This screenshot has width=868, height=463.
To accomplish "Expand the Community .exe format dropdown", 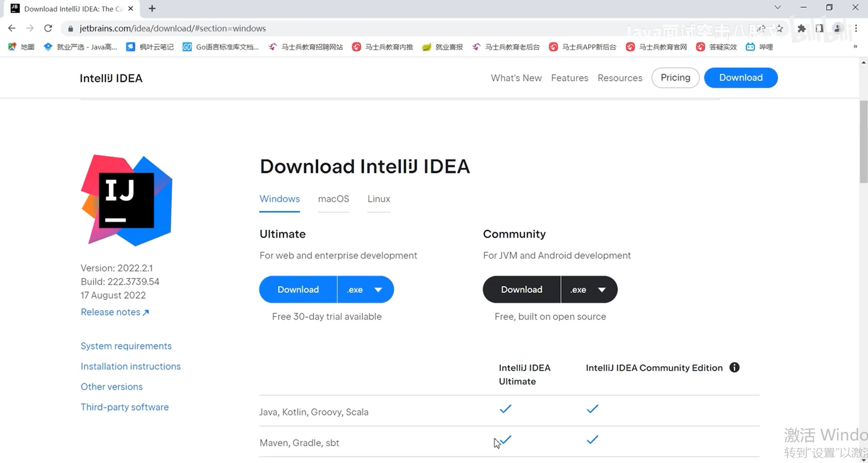I will pos(589,289).
